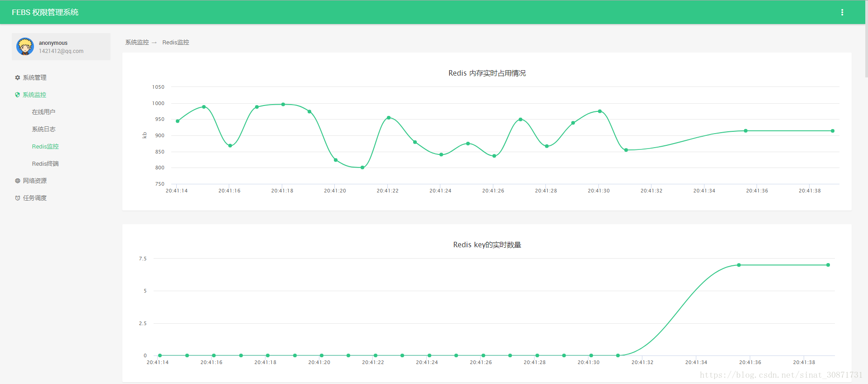
Task: Click the last data point of memory chart
Action: click(833, 131)
